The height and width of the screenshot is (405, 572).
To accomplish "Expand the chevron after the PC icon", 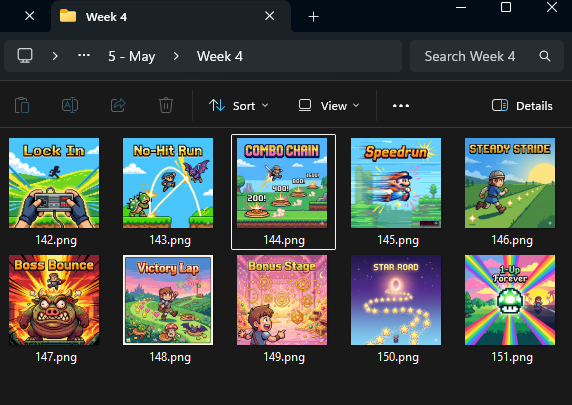I will point(55,56).
